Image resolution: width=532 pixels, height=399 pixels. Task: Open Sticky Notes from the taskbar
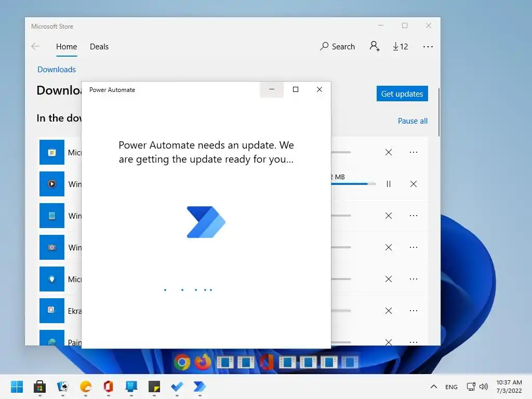click(154, 387)
